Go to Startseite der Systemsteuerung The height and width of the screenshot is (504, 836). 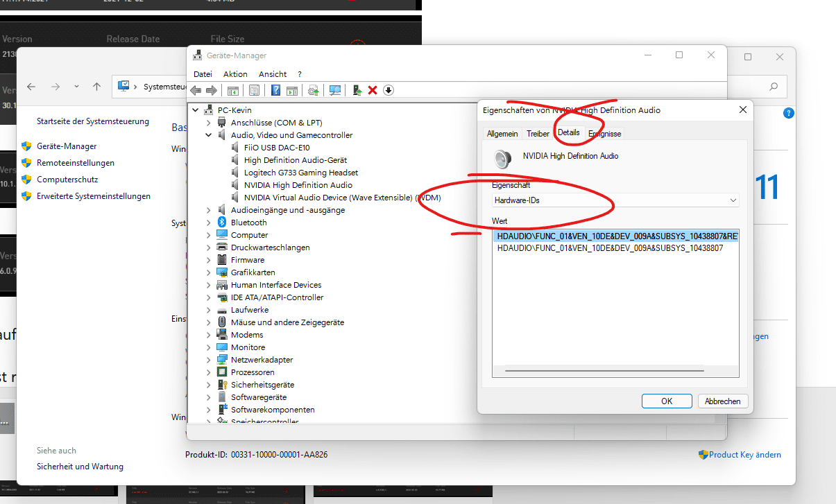(x=93, y=121)
